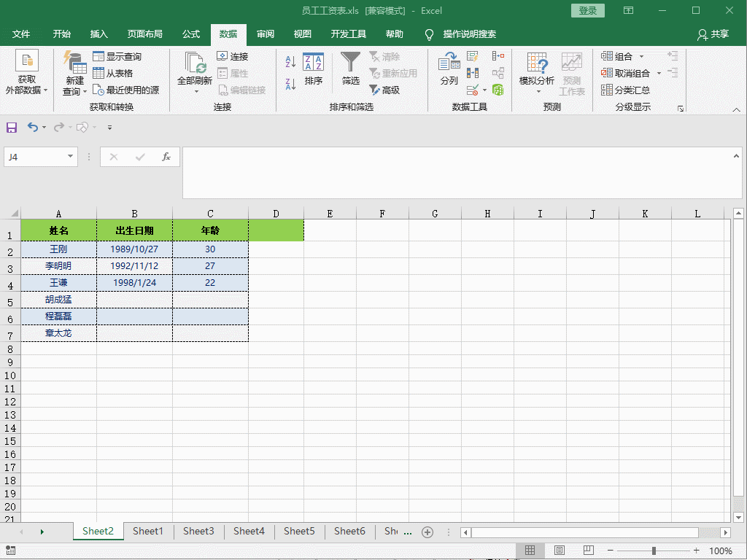Switch to the Insert (插入) tab
The image size is (747, 560).
[99, 34]
